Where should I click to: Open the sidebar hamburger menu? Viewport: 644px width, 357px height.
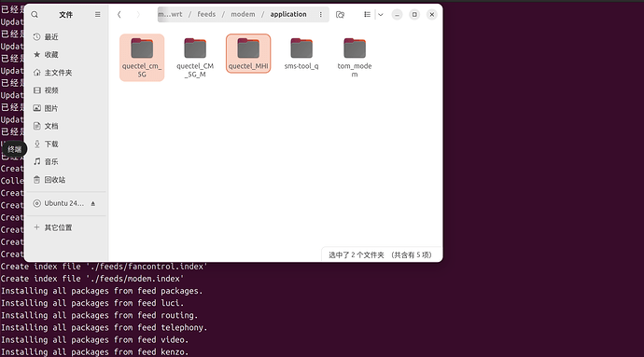coord(97,14)
